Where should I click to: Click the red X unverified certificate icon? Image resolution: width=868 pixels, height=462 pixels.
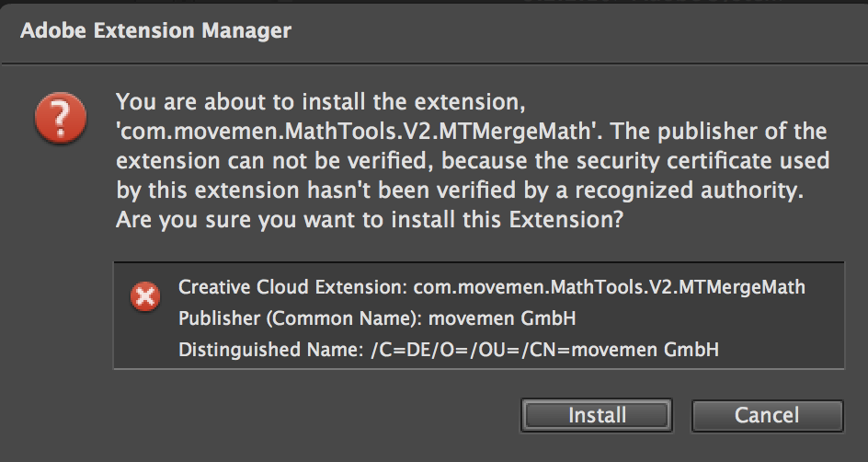145,296
